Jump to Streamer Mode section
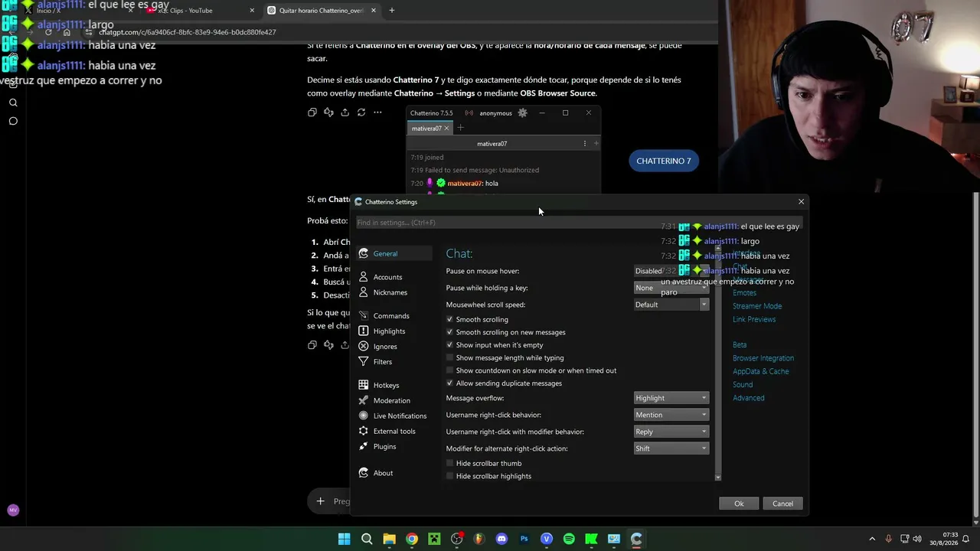This screenshot has height=551, width=980. click(x=757, y=306)
